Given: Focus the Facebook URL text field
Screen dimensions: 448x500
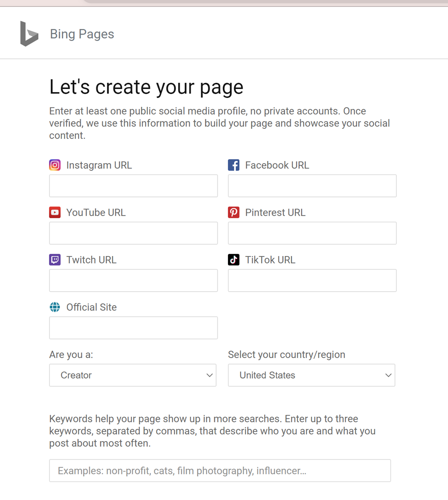Looking at the screenshot, I should coord(312,186).
